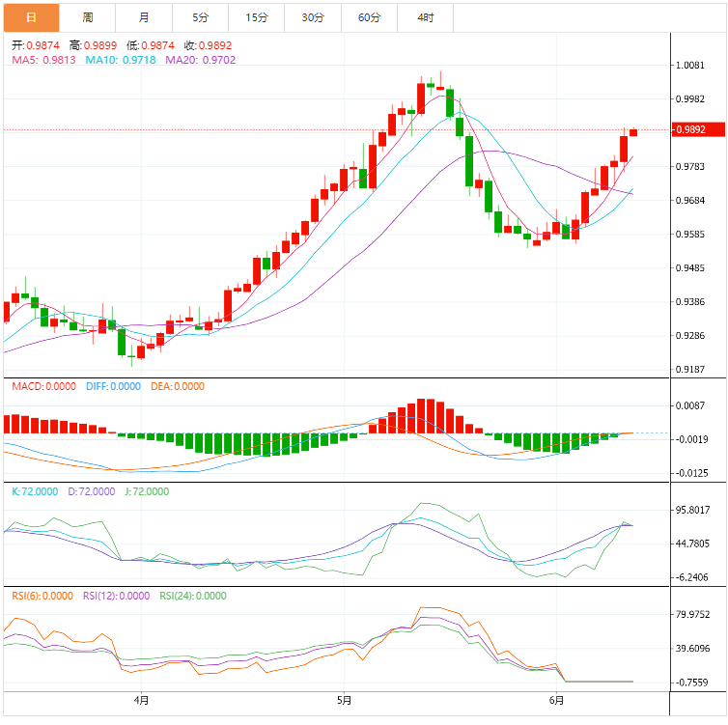Screen dimensions: 728x725
Task: Click the 39.6096 RSI axis label
Action: [692, 649]
